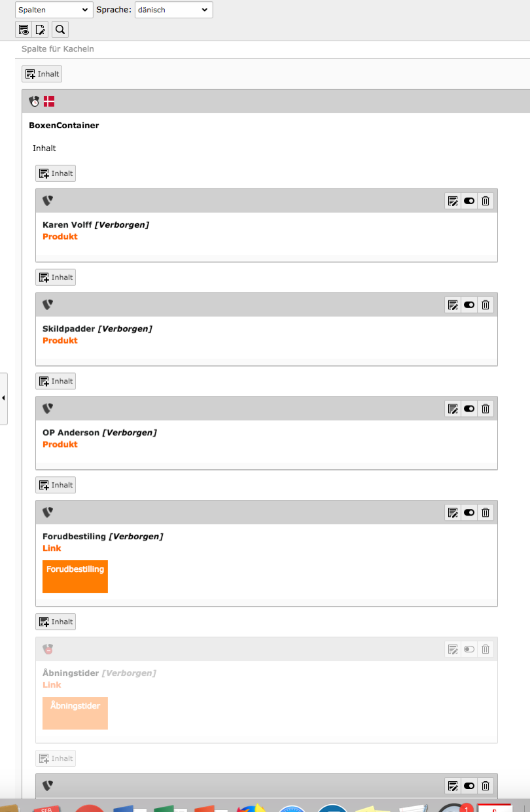Click TYPO3 icon in OP Anderson header

(x=48, y=408)
